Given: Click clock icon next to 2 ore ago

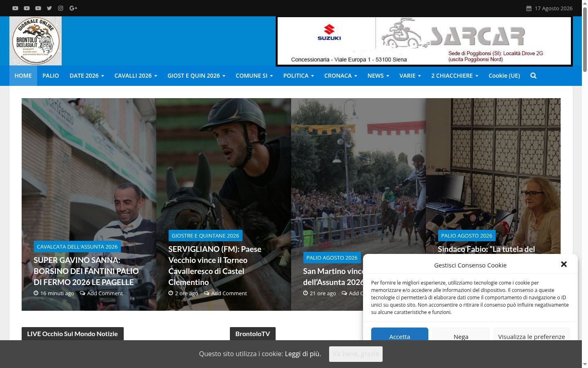Looking at the screenshot, I should pos(171,293).
